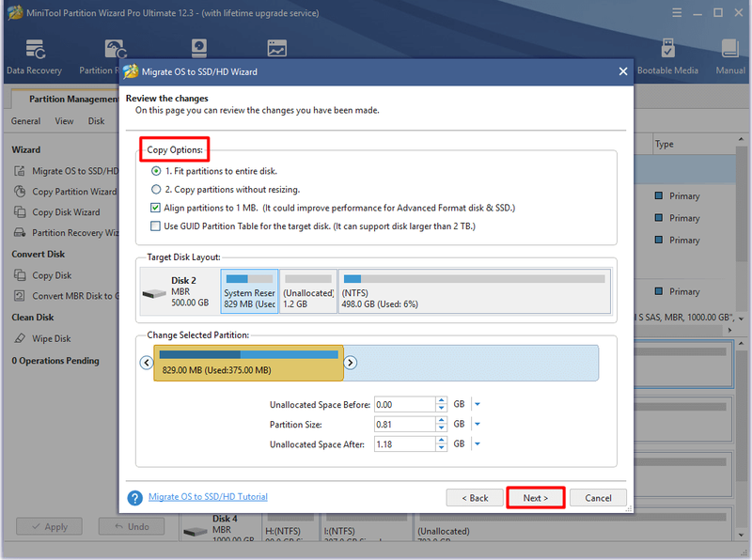Open unit dropdown for Partition Size
752x560 pixels.
(478, 424)
